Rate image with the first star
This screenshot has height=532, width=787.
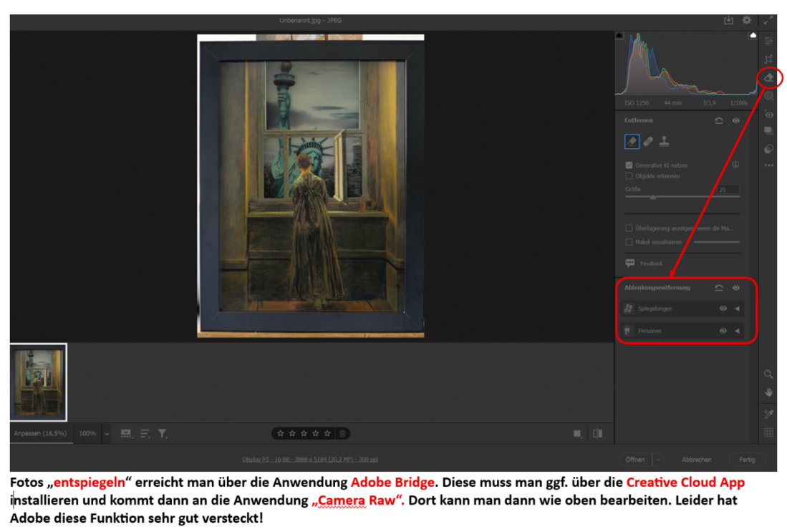281,434
